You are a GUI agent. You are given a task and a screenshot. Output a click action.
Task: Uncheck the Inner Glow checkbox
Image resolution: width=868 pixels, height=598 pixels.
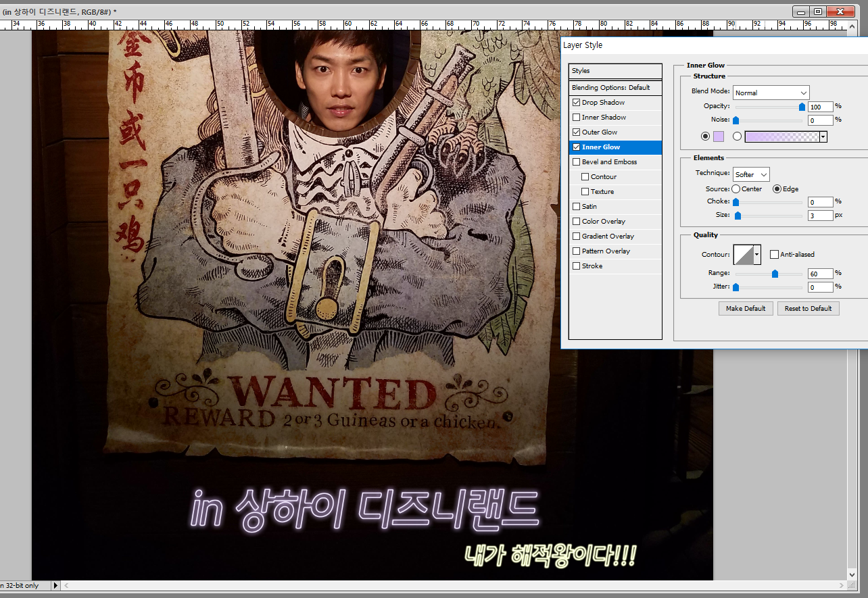click(x=576, y=147)
